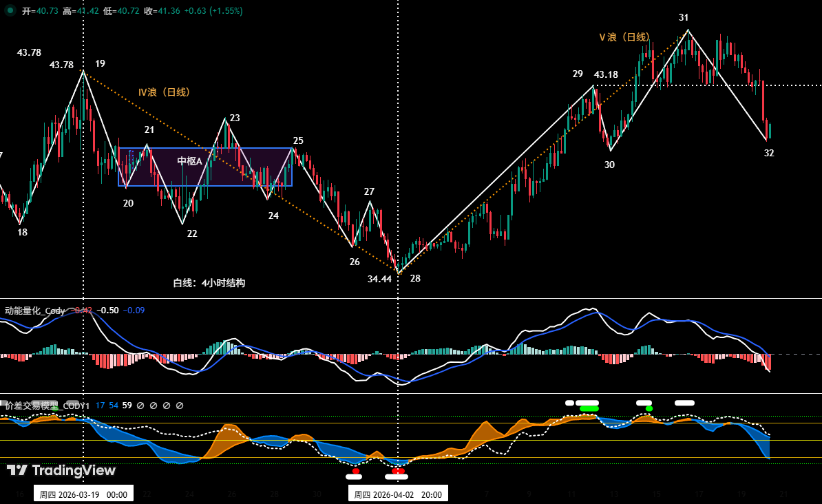Select the IV浪（日线） text label
This screenshot has width=822, height=504.
click(x=164, y=92)
